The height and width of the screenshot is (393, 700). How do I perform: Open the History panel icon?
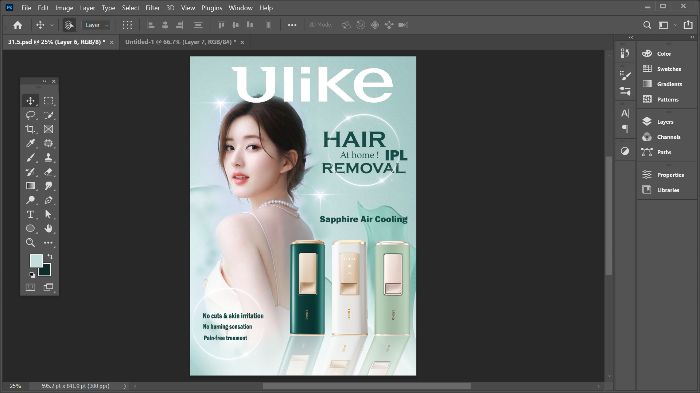625,54
